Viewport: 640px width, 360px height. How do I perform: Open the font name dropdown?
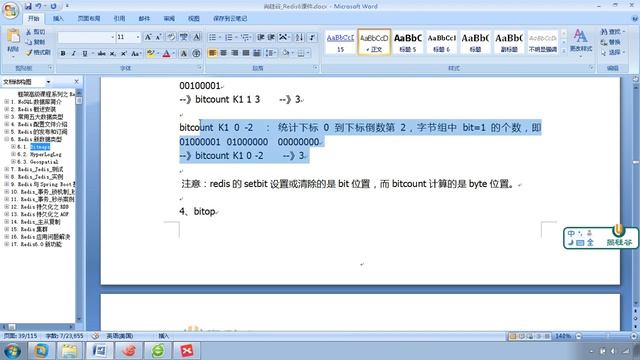[x=112, y=37]
